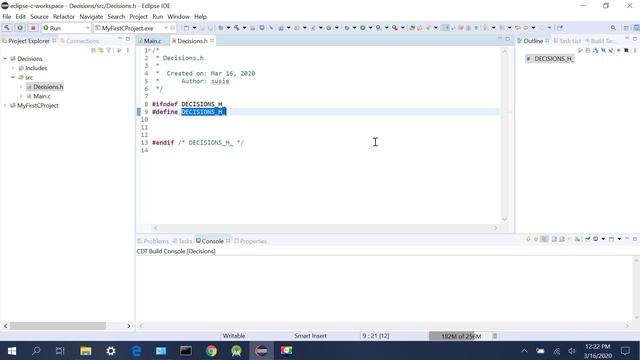Open the Navigate menu

pos(91,17)
